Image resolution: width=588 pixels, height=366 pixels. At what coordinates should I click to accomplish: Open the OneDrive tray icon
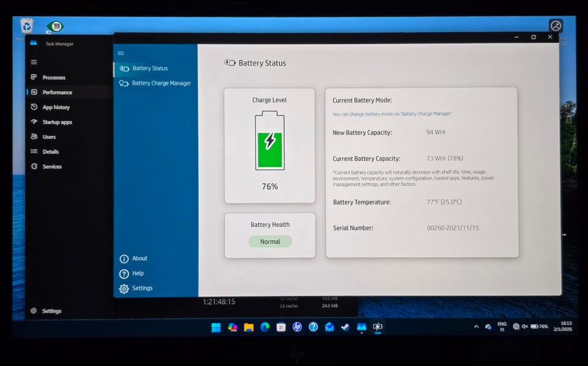(488, 327)
